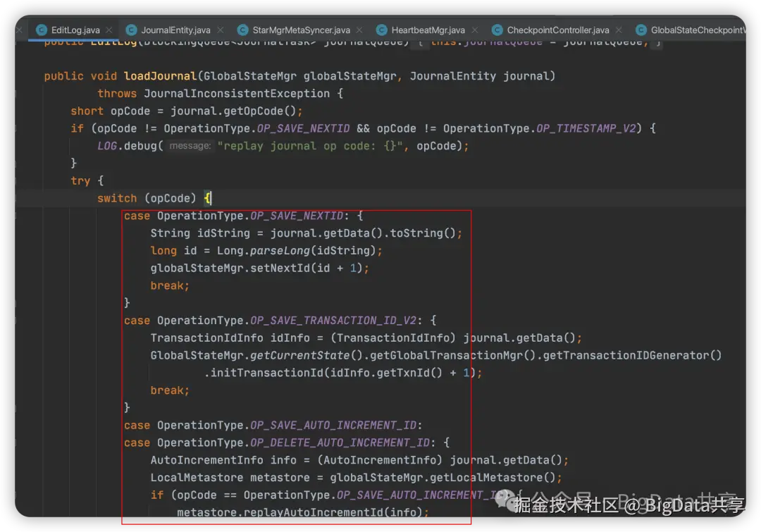Screen dimensions: 761x532
Task: Close the HeartbeatMgr.java tab
Action: coord(475,30)
